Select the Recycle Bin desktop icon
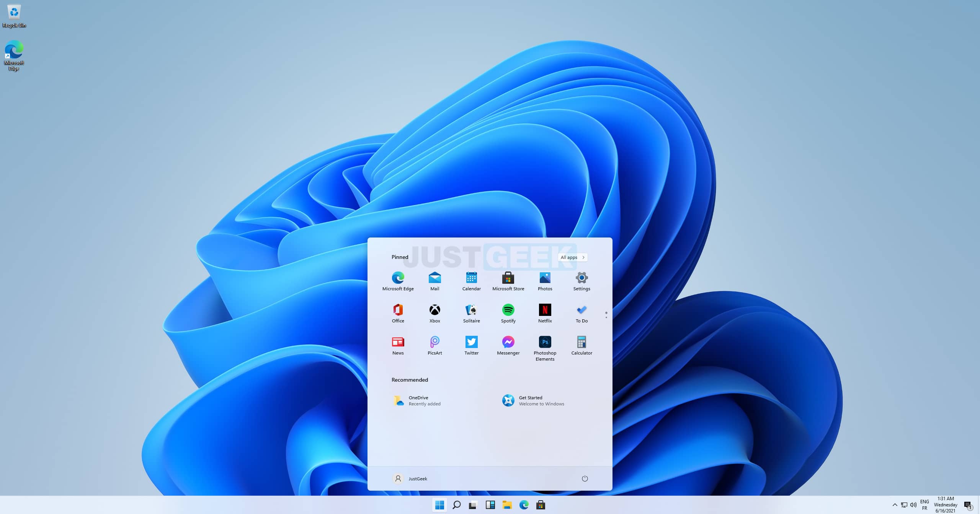Viewport: 980px width, 514px height. tap(14, 16)
